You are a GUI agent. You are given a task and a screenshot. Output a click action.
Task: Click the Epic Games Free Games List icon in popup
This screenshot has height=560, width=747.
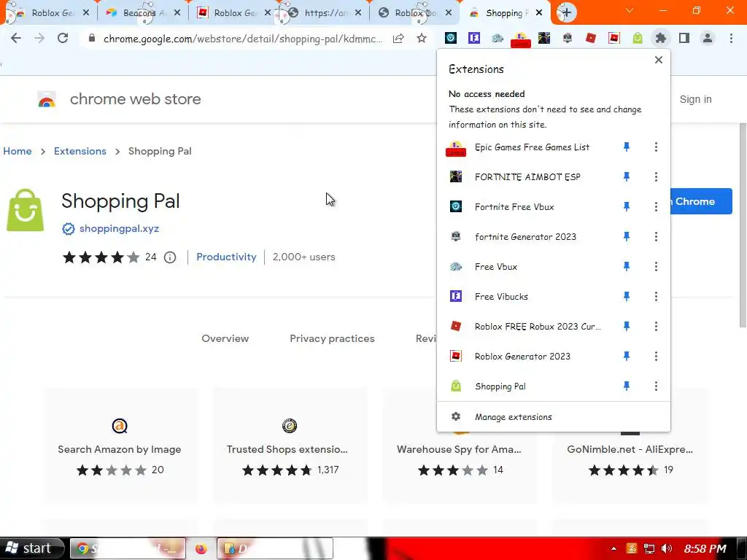(456, 149)
